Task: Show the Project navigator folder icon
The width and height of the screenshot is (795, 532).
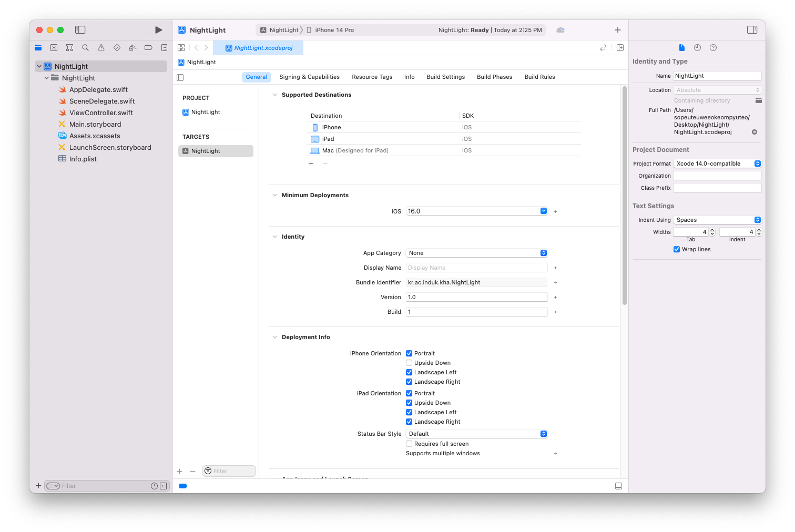Action: pos(38,48)
